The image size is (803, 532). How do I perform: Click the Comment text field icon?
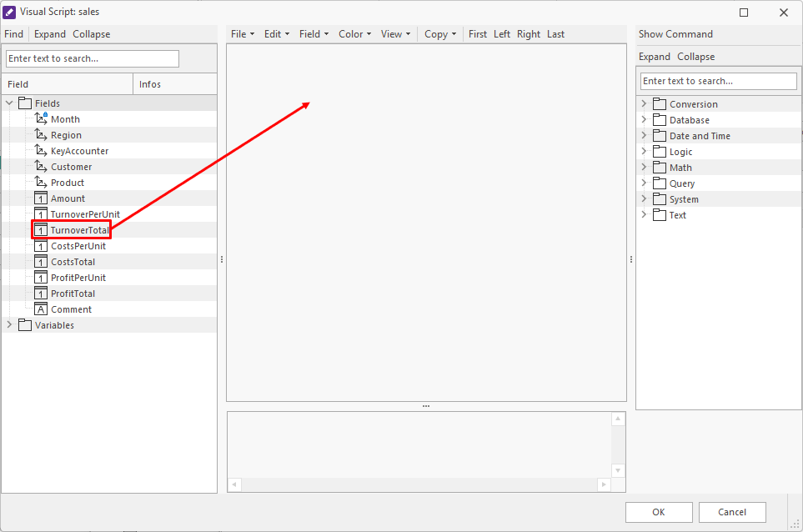click(x=41, y=309)
